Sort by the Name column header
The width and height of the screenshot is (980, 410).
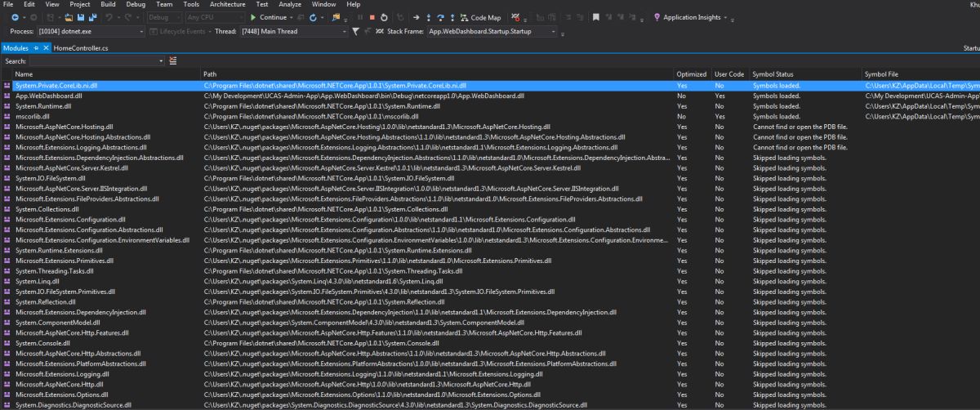107,74
